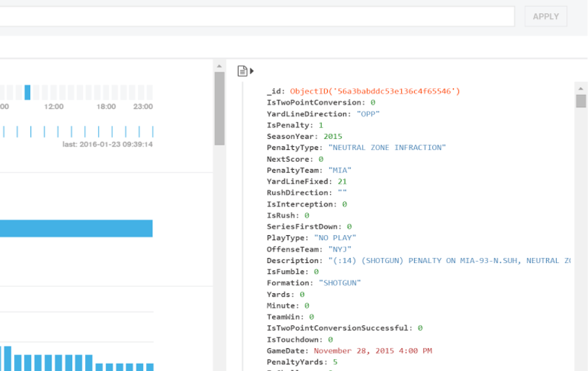The image size is (588, 371).
Task: Click the 18:00 hour axis label
Action: 106,107
